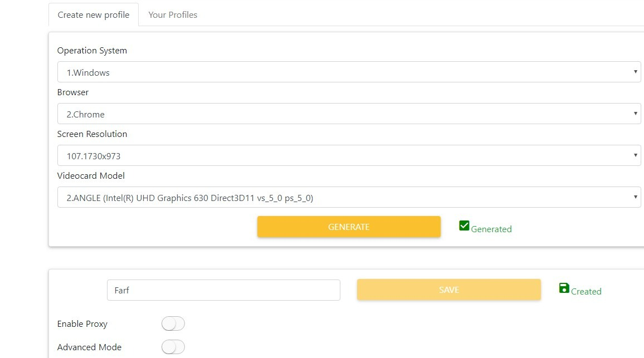Screen dimensions: 644x358
Task: Click the green floppy disk Created icon
Action: click(564, 288)
